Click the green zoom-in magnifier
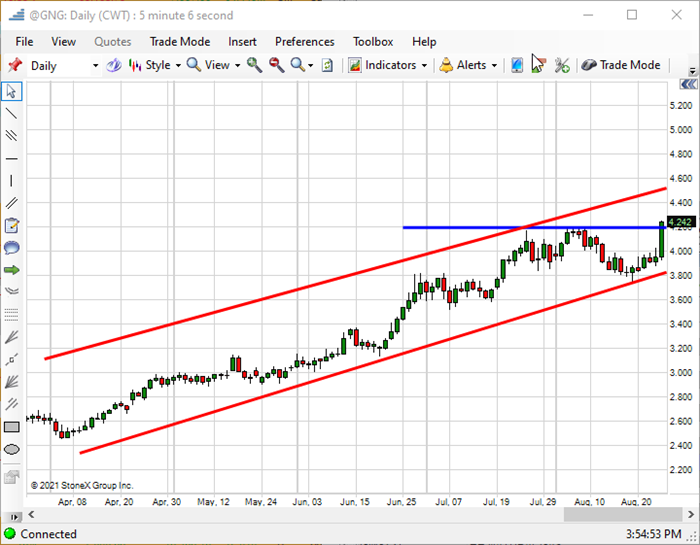Screen dimensions: 700x545 pyautogui.click(x=254, y=65)
